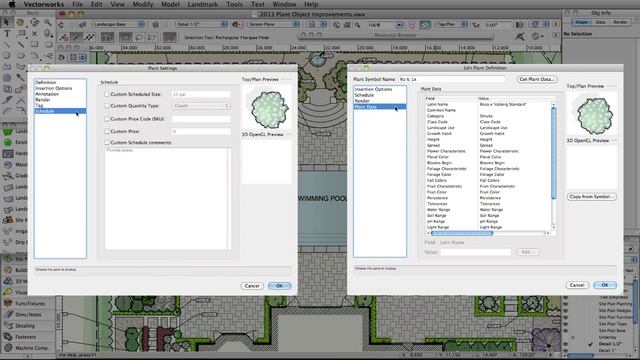
Task: Enable Custom Quantity Type checkbox
Action: pos(107,106)
